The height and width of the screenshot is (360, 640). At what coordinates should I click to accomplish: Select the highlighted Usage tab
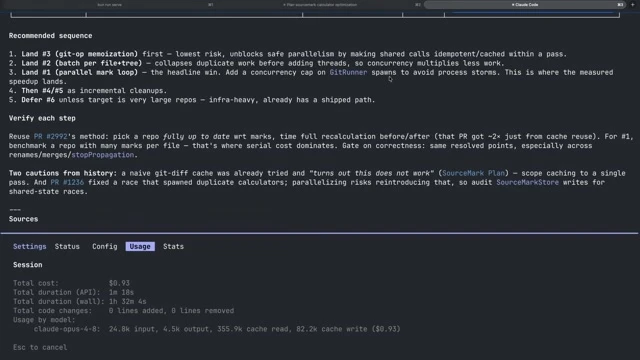tap(140, 247)
